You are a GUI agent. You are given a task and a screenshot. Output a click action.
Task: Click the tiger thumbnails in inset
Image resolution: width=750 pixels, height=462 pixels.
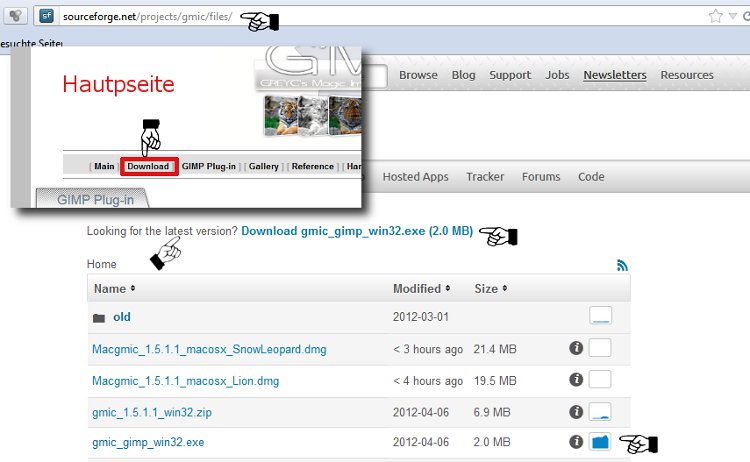(313, 115)
